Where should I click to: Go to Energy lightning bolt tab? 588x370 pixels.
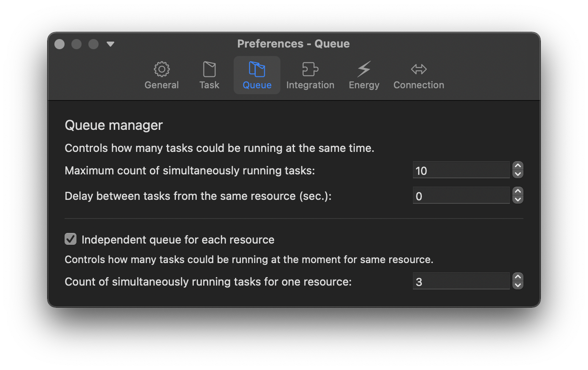364,70
